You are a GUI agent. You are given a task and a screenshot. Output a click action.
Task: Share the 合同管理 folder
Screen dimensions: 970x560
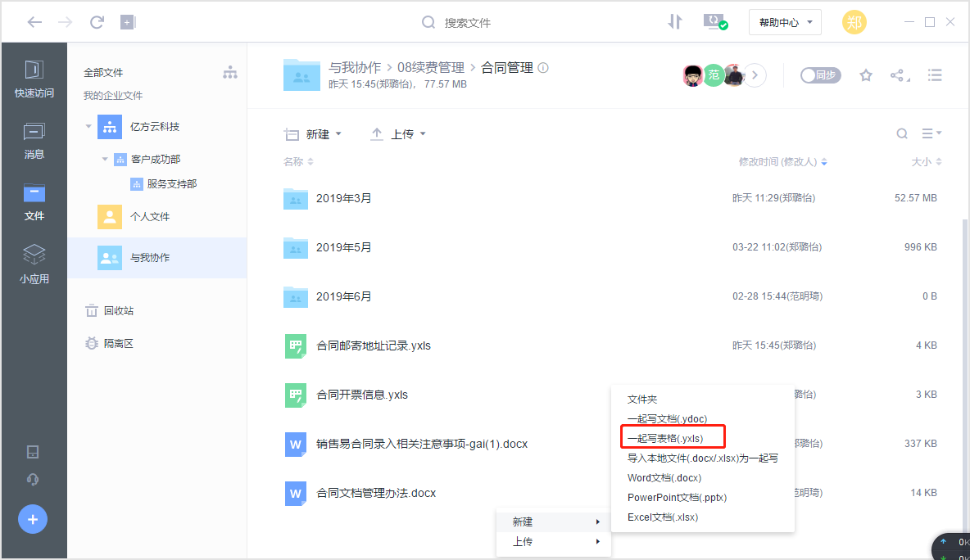coord(899,75)
